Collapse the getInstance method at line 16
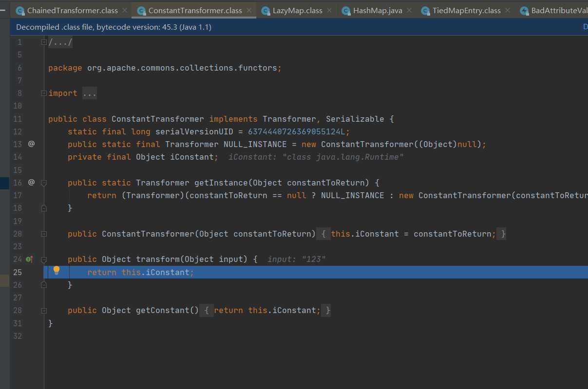 (x=44, y=183)
